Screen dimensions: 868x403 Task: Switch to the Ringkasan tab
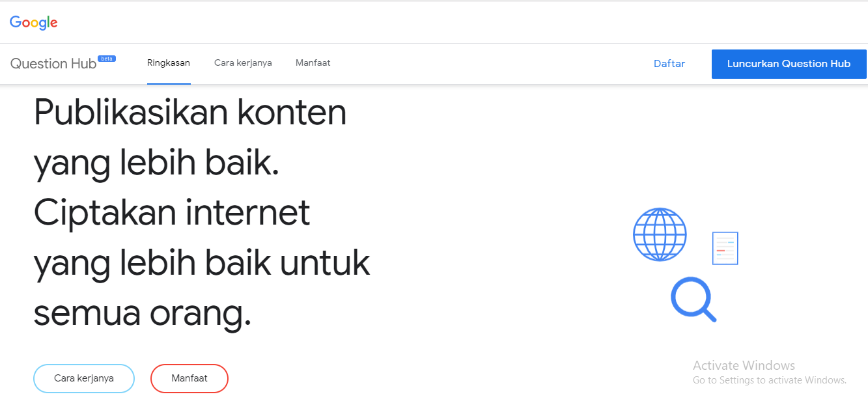coord(169,63)
